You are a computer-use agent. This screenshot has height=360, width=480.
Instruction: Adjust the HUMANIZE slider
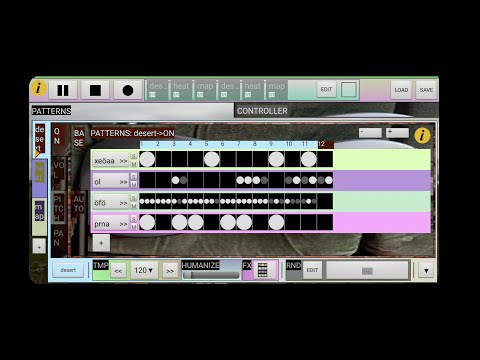pyautogui.click(x=211, y=275)
